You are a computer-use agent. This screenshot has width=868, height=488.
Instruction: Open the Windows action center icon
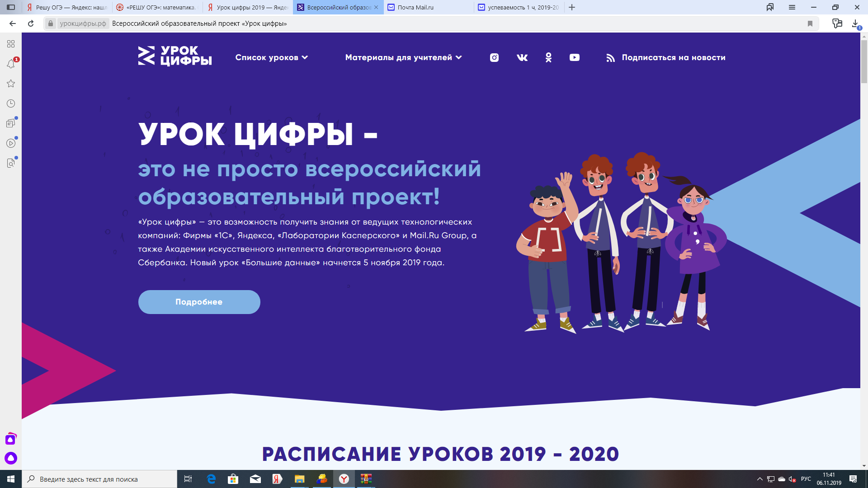coord(853,479)
